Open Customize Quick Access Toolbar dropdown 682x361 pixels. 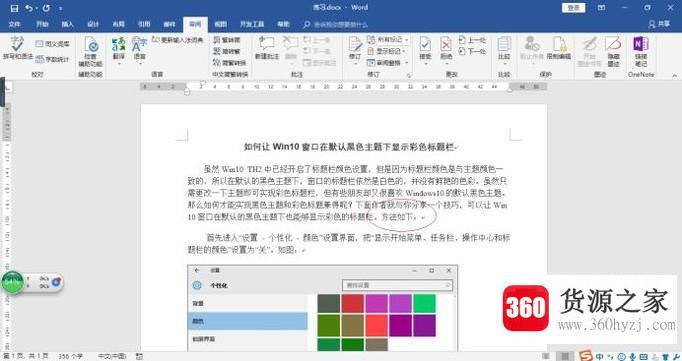[60, 8]
